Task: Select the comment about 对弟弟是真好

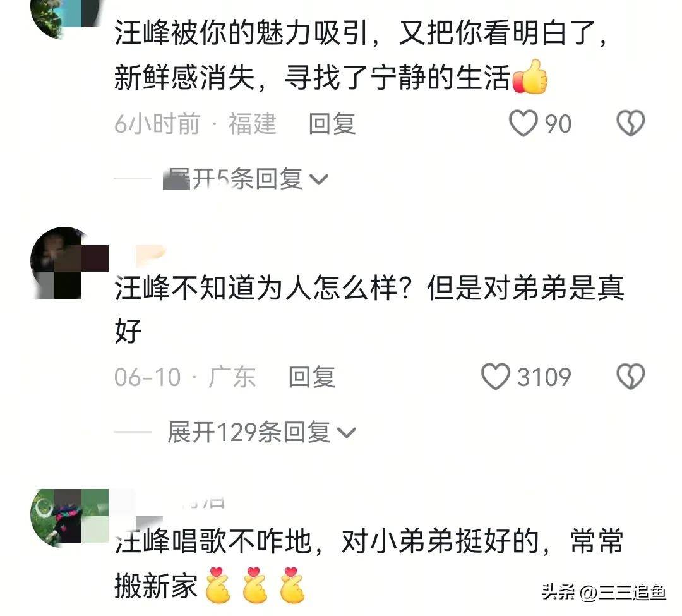Action: [x=369, y=309]
